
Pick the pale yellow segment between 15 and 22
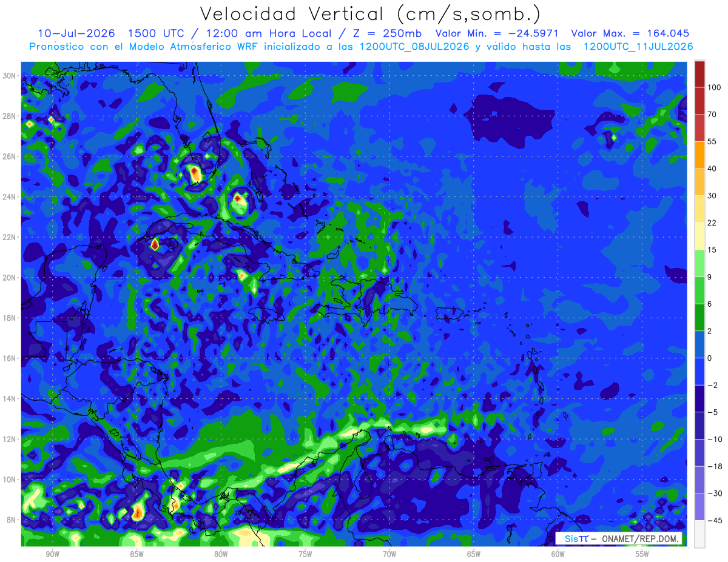(699, 236)
